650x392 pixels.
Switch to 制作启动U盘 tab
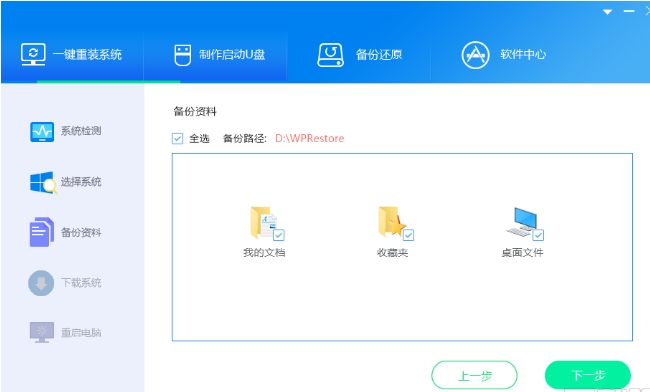click(216, 54)
